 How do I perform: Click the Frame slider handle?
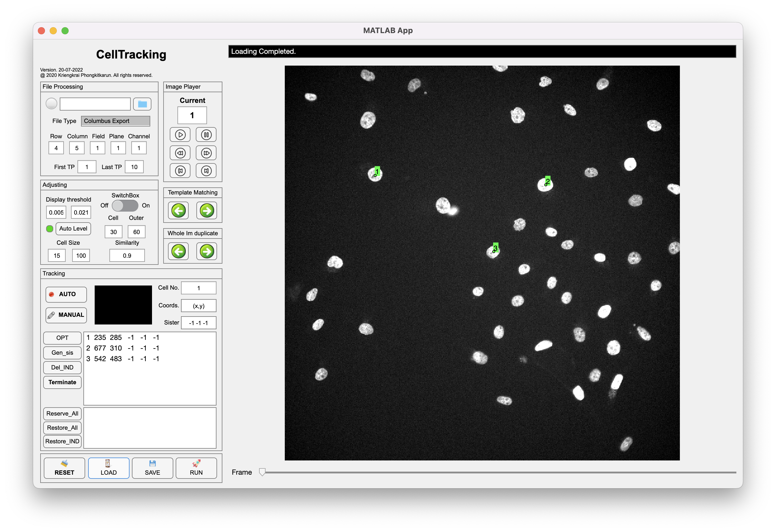coord(262,472)
